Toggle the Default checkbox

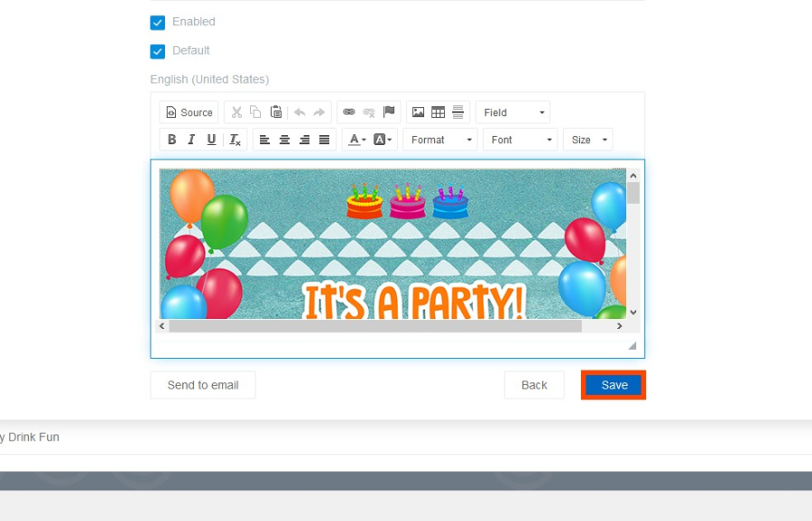(158, 50)
